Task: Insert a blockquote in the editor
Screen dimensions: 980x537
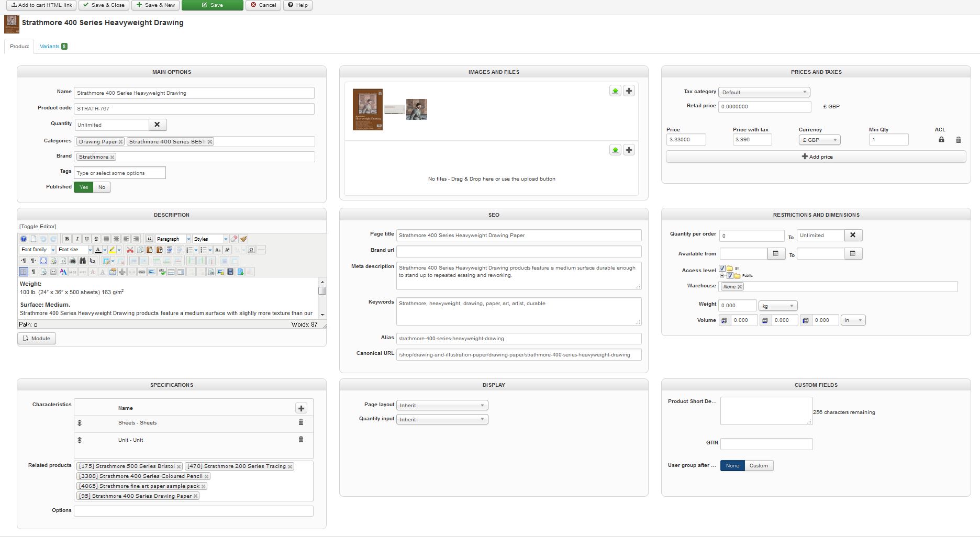Action: point(150,239)
